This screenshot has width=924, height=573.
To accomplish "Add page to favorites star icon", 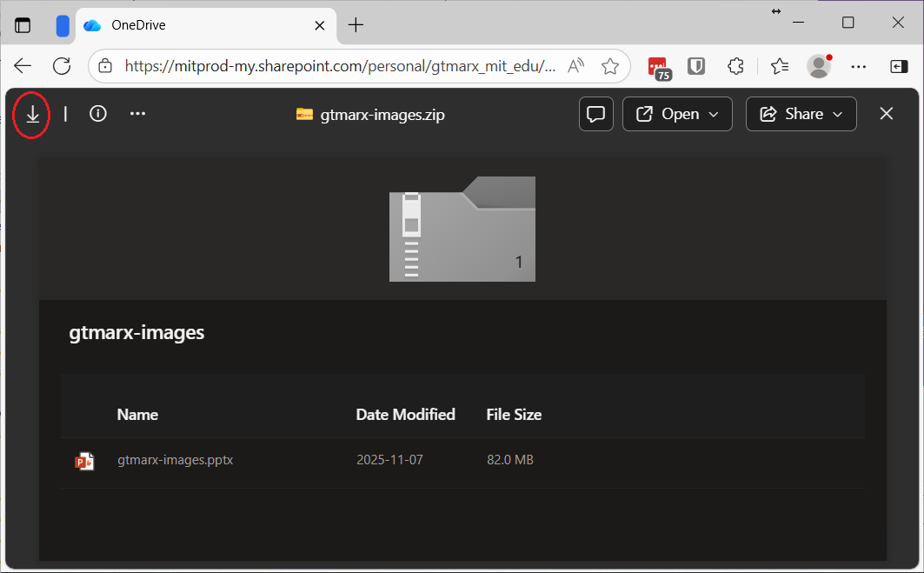I will coord(610,66).
